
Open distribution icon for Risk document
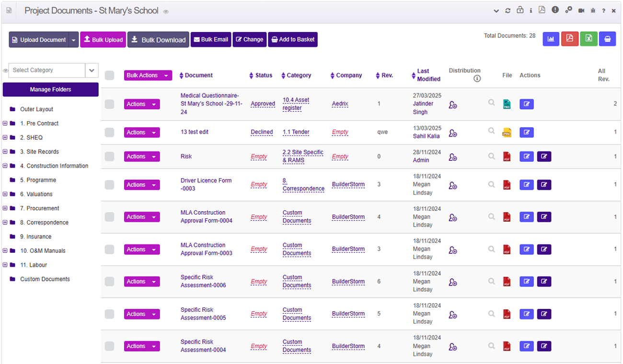(452, 157)
